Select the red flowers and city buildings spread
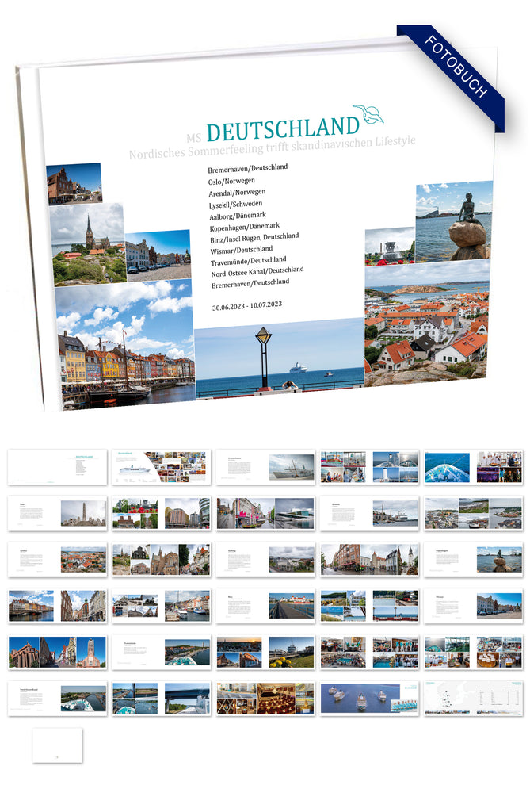The width and height of the screenshot is (530, 812). [x=162, y=513]
